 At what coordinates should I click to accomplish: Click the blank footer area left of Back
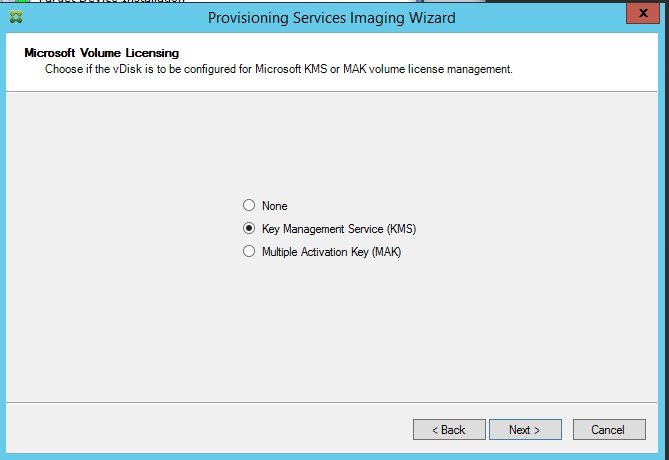pos(200,430)
